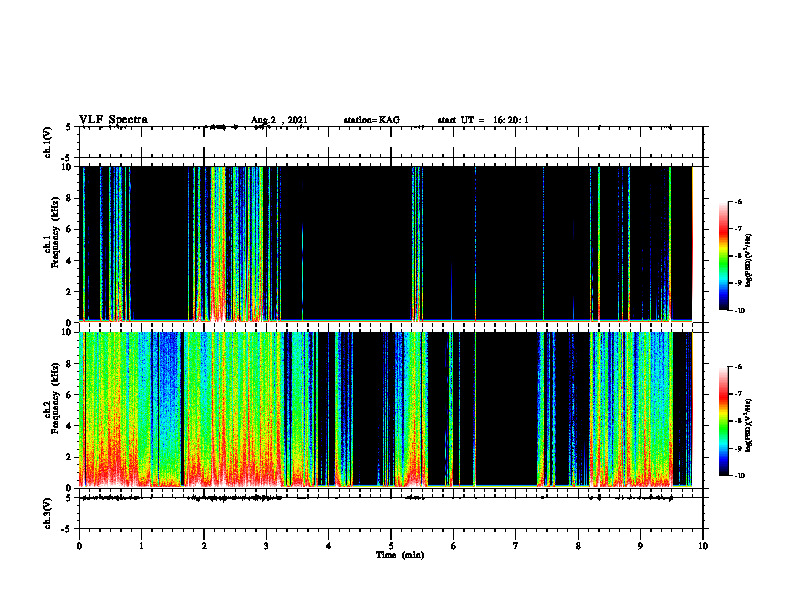Click the time axis tick label 8
This screenshot has height=612, width=792.
click(578, 546)
